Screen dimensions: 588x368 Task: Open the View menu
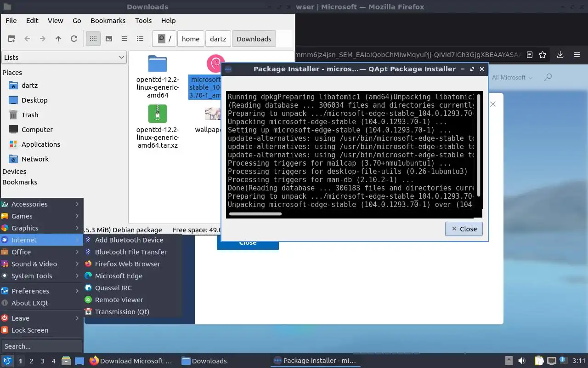[56, 20]
